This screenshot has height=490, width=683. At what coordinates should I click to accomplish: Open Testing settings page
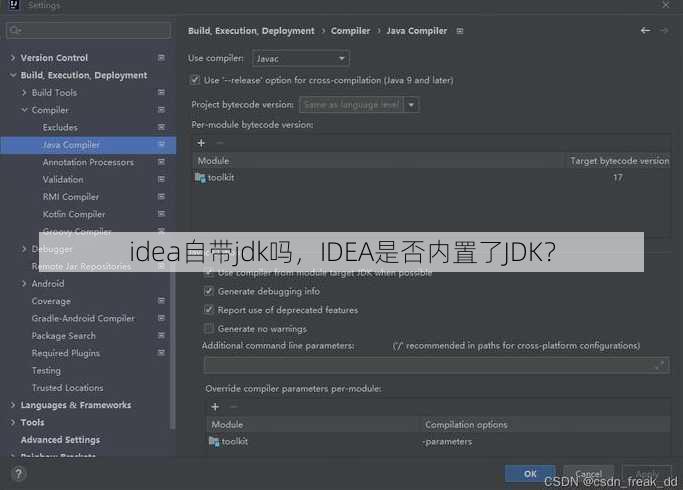click(x=46, y=371)
